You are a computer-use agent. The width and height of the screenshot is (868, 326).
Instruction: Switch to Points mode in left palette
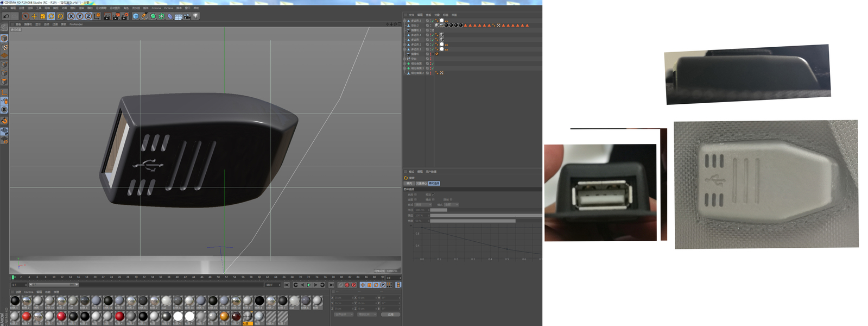pos(4,65)
